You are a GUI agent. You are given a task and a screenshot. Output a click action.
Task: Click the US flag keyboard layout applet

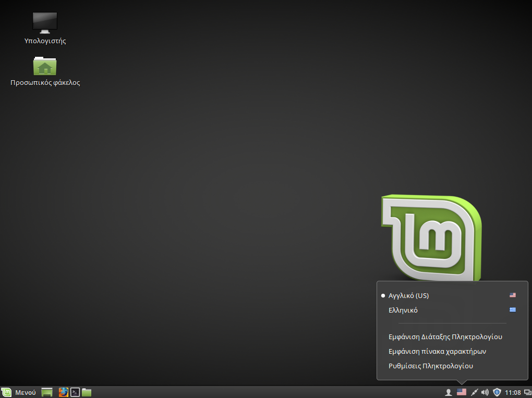tap(462, 392)
